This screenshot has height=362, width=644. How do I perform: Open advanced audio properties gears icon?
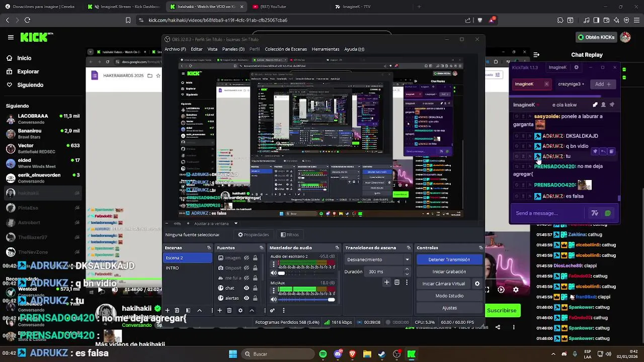pyautogui.click(x=272, y=310)
